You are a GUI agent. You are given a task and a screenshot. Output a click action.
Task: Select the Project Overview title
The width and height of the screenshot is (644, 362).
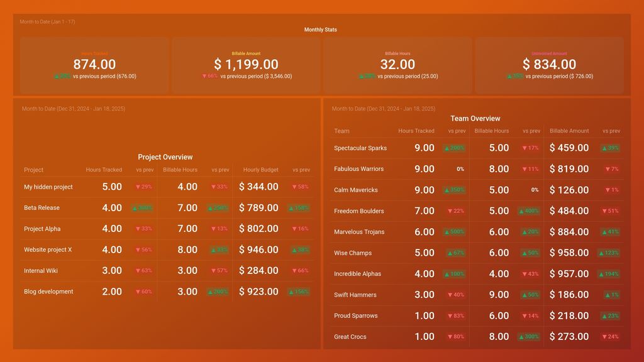pos(165,157)
